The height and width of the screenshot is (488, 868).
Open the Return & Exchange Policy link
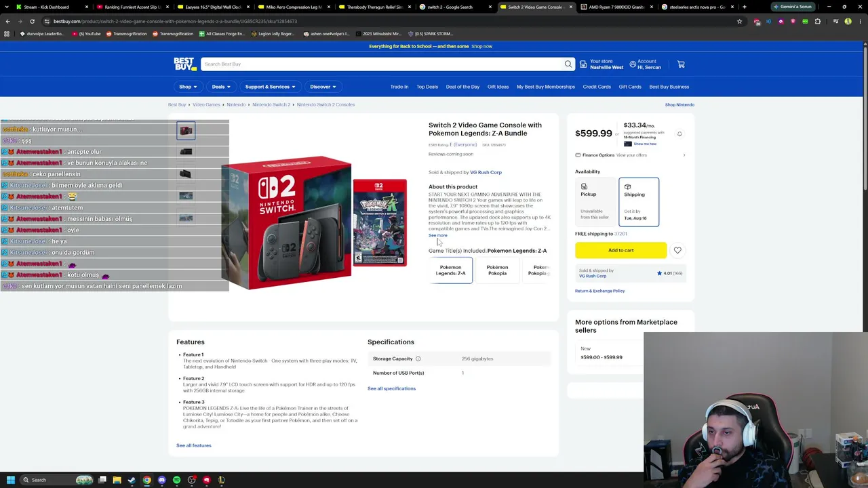coord(599,291)
